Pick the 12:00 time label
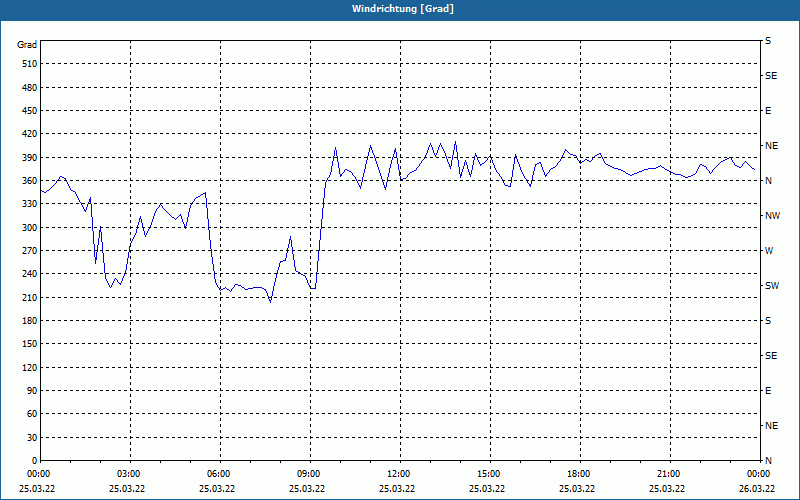Image resolution: width=800 pixels, height=500 pixels. (398, 474)
